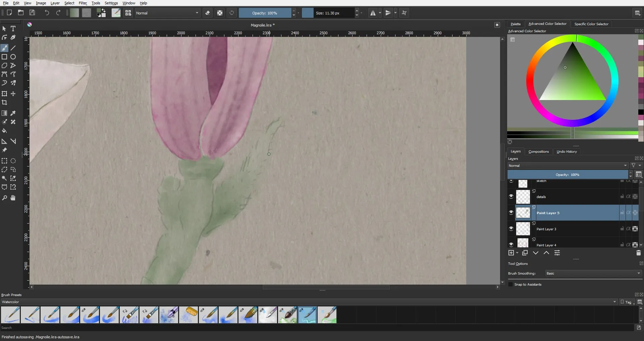This screenshot has height=341, width=644.
Task: Select the Zoom tool
Action: click(x=4, y=198)
